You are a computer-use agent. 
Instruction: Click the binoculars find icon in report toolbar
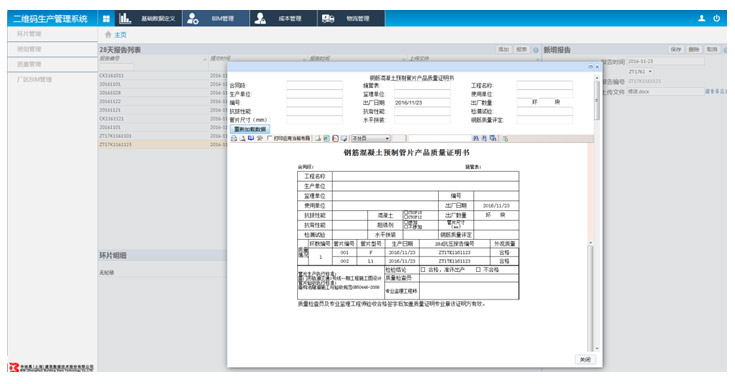pos(476,138)
